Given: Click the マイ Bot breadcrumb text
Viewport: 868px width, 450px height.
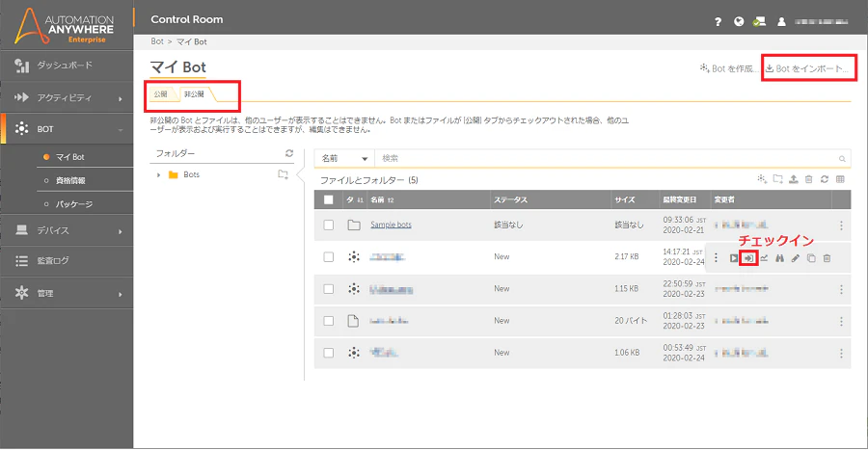Looking at the screenshot, I should pyautogui.click(x=192, y=41).
